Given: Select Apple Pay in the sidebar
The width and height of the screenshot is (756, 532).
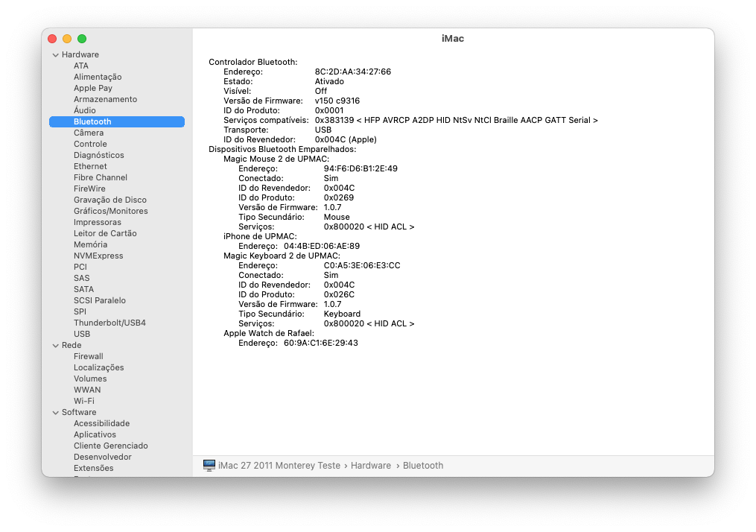Looking at the screenshot, I should [x=92, y=88].
